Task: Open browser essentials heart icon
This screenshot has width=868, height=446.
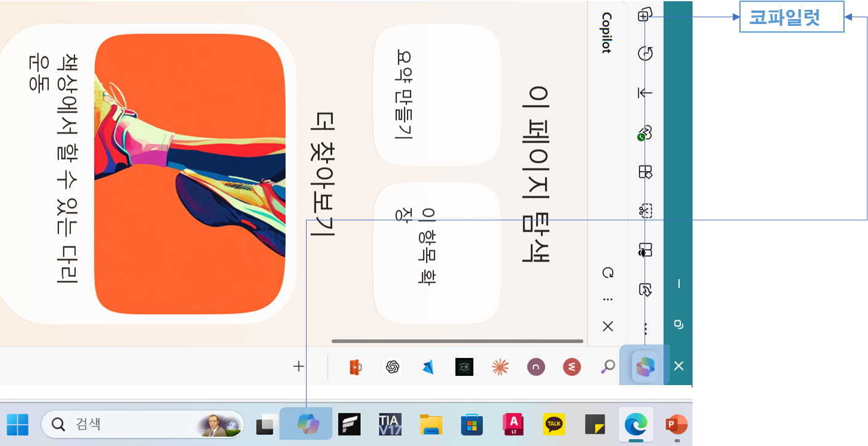Action: [x=645, y=133]
